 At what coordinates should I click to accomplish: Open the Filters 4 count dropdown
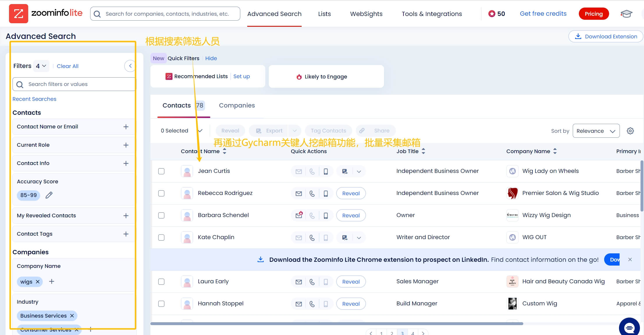point(41,66)
